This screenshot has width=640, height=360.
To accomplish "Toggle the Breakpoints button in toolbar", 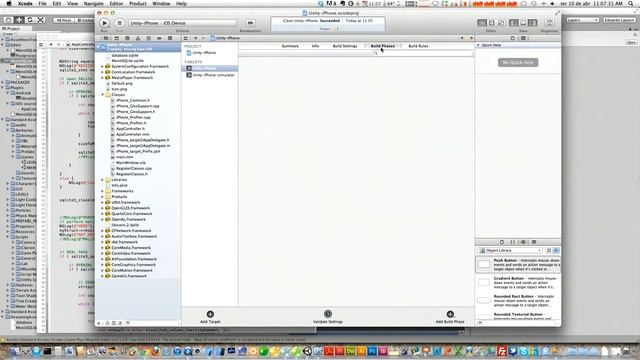I will (250, 23).
